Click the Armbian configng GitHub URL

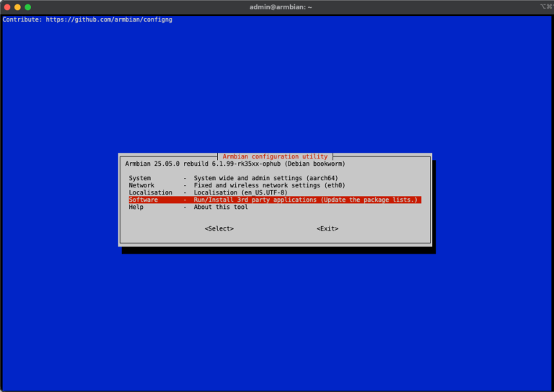pyautogui.click(x=108, y=19)
